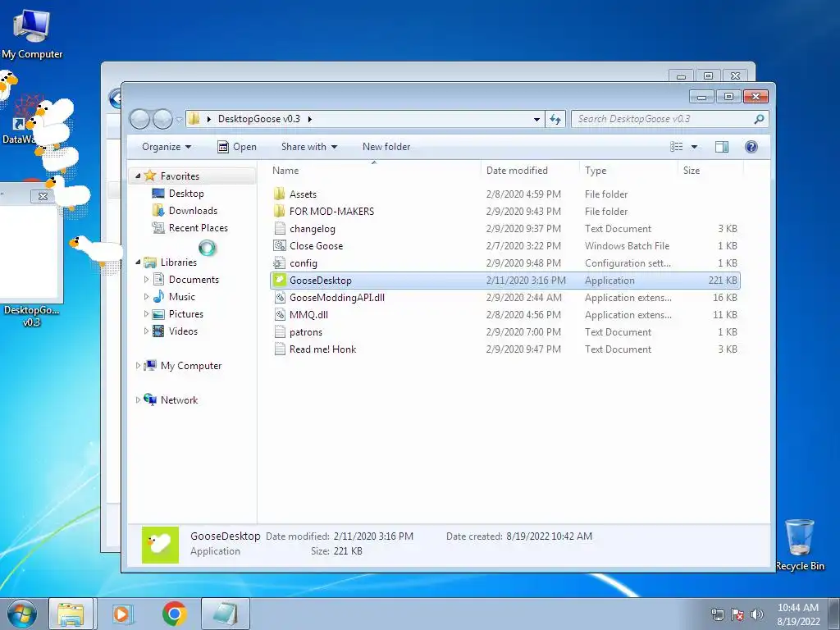
Task: Expand the Pictures library node
Action: (146, 314)
